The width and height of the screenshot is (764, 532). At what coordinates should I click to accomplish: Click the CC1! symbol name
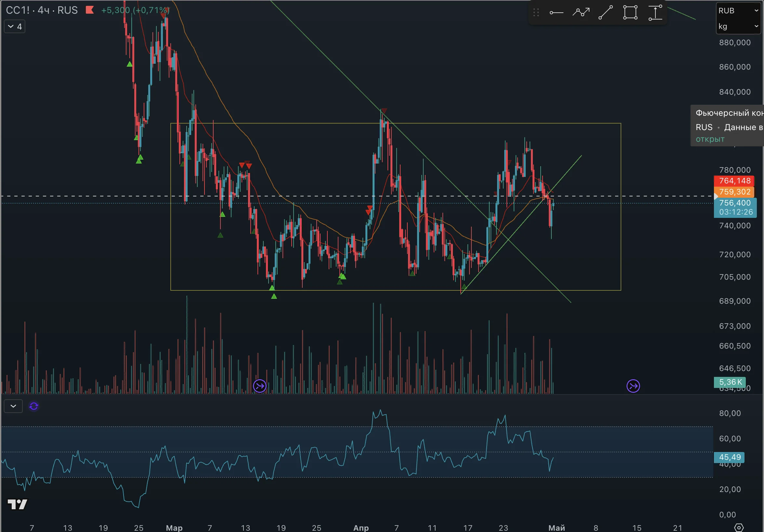[18, 10]
